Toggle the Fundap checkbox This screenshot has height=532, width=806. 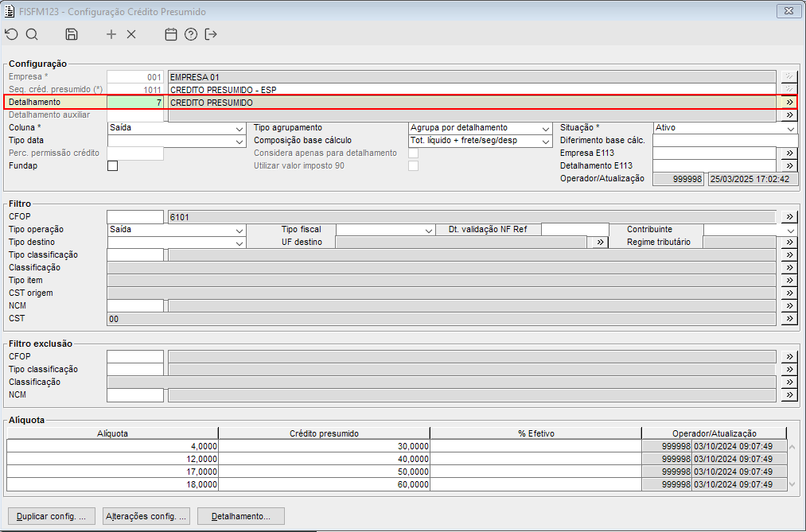pyautogui.click(x=112, y=166)
